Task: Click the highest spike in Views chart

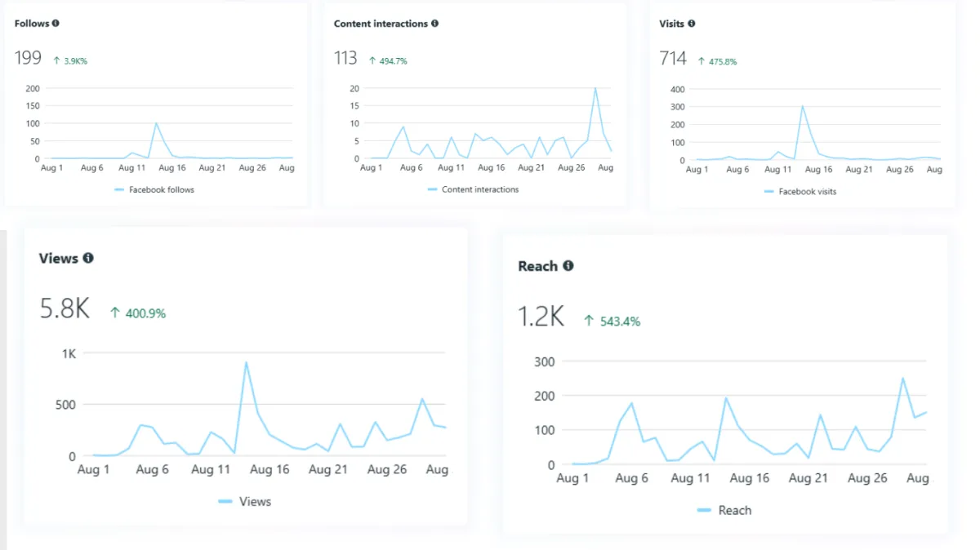Action: tap(246, 362)
